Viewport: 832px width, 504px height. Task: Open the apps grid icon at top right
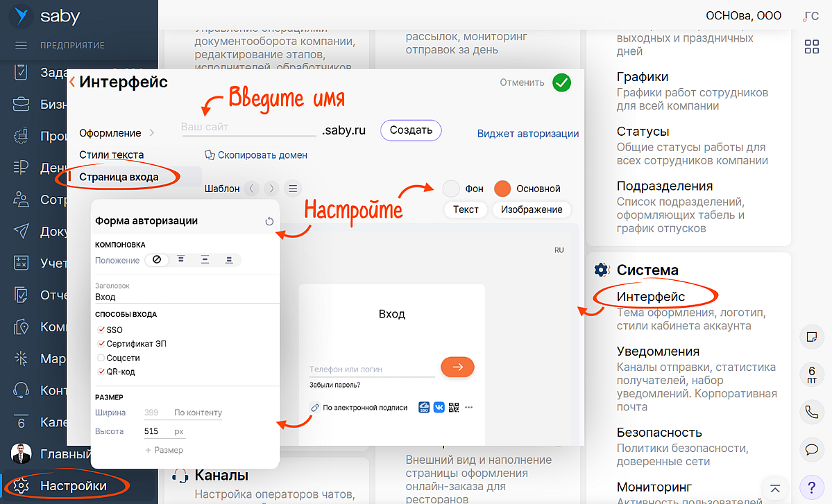pos(811,46)
